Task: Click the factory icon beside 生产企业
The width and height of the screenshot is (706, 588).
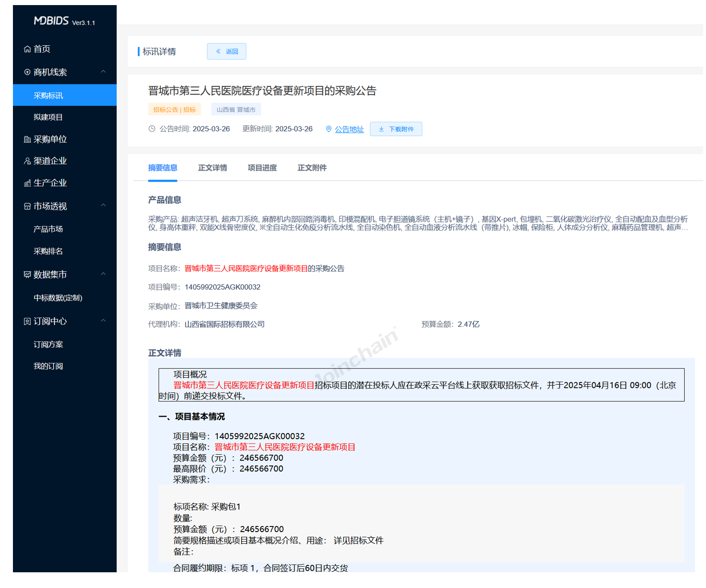Action: click(27, 183)
